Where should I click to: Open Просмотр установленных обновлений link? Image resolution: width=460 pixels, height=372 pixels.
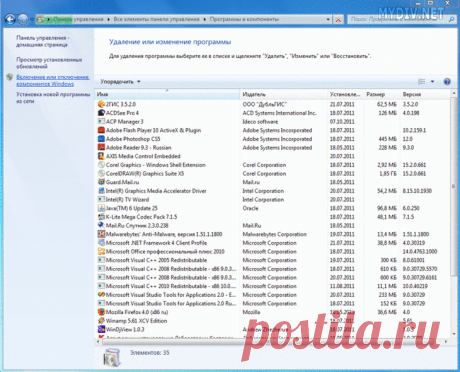click(49, 63)
